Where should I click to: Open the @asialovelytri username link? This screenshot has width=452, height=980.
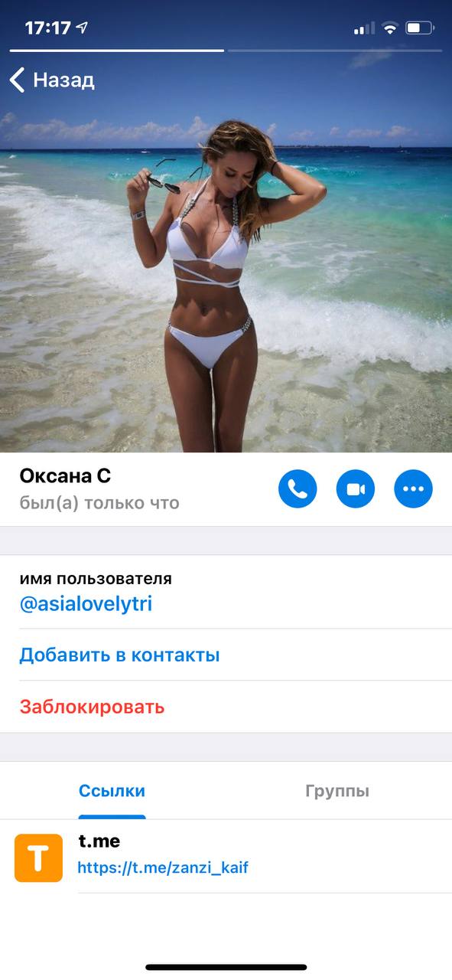click(86, 604)
